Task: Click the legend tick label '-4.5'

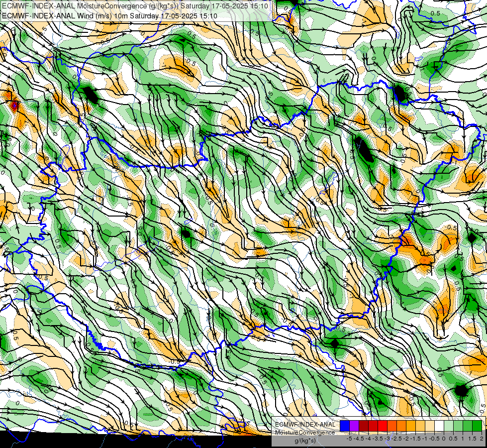Action: pos(359,439)
